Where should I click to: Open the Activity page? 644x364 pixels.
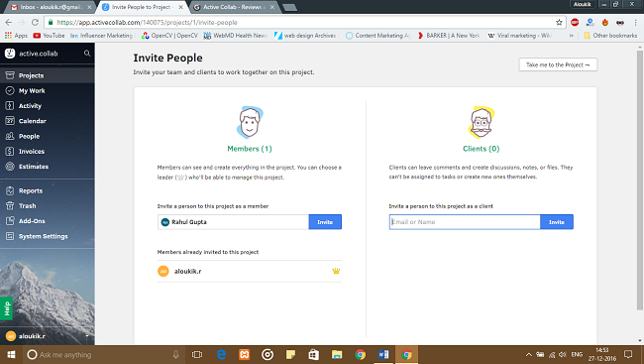coord(48,106)
